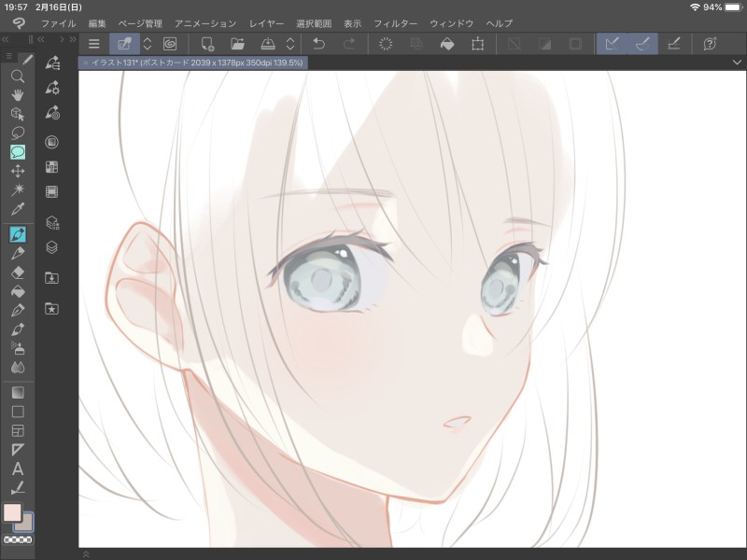Select the Ruler triangle tool
The image size is (747, 560).
point(18,450)
